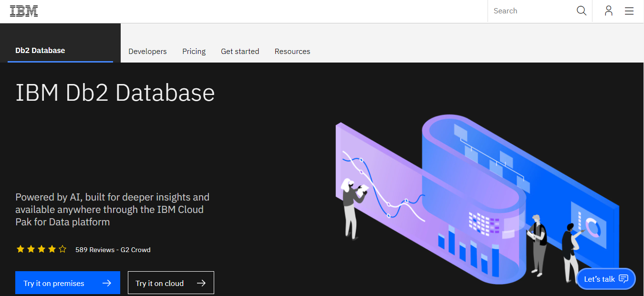This screenshot has width=644, height=296.
Task: Open the Pricing tab
Action: (194, 51)
